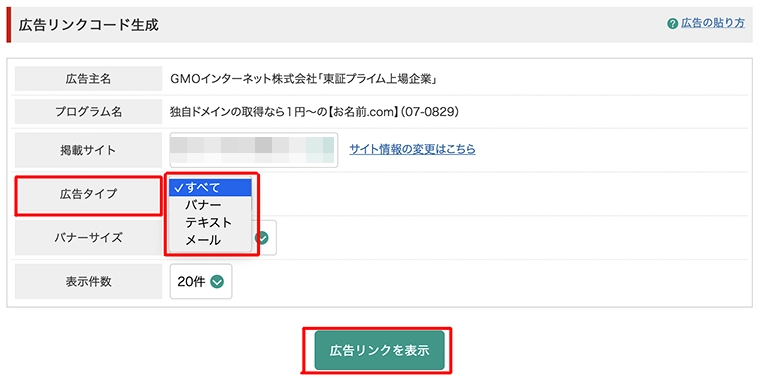The width and height of the screenshot is (760, 379).
Task: Click the 広告リンクを表示 button
Action: pos(380,350)
